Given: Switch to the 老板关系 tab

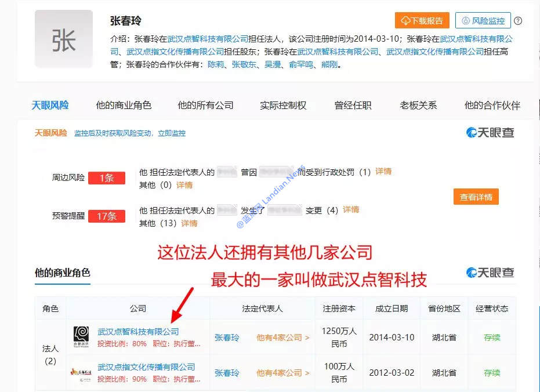Looking at the screenshot, I should click(x=418, y=105).
